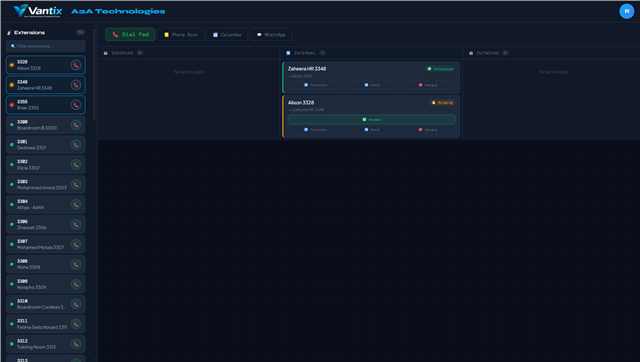Answer the ringing Alison 3328 call
The image size is (640, 362).
pos(371,120)
